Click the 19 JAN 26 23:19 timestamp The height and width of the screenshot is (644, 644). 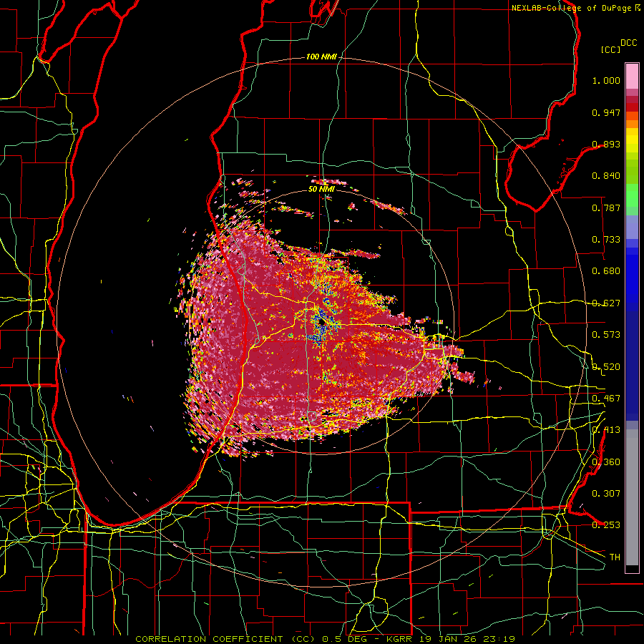[467, 639]
